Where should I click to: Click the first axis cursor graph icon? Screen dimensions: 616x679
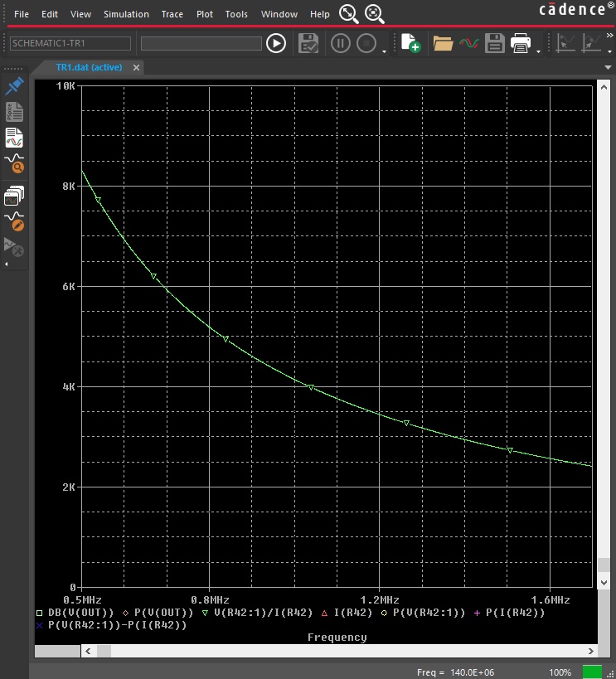click(565, 43)
